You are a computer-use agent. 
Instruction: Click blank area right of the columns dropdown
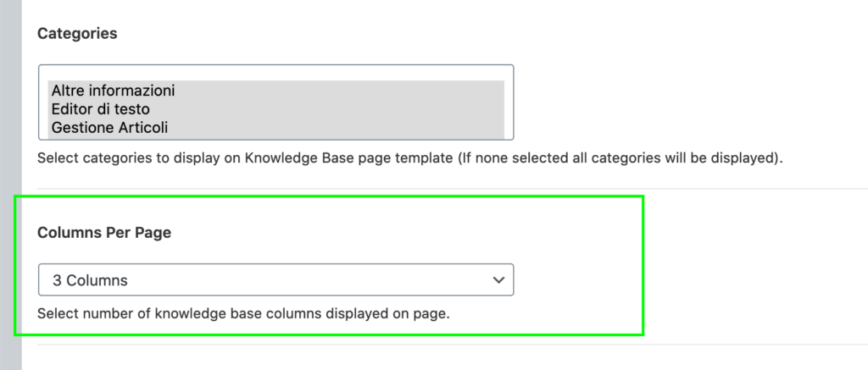576,279
